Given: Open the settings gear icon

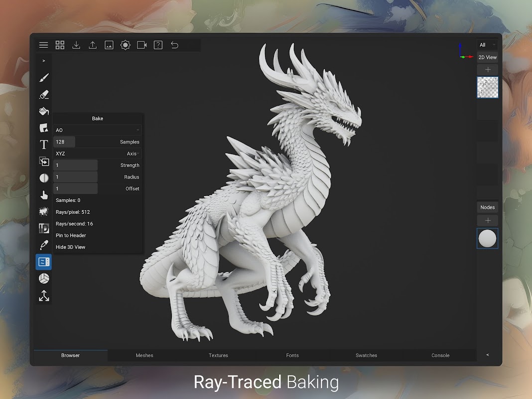Looking at the screenshot, I should pyautogui.click(x=125, y=45).
